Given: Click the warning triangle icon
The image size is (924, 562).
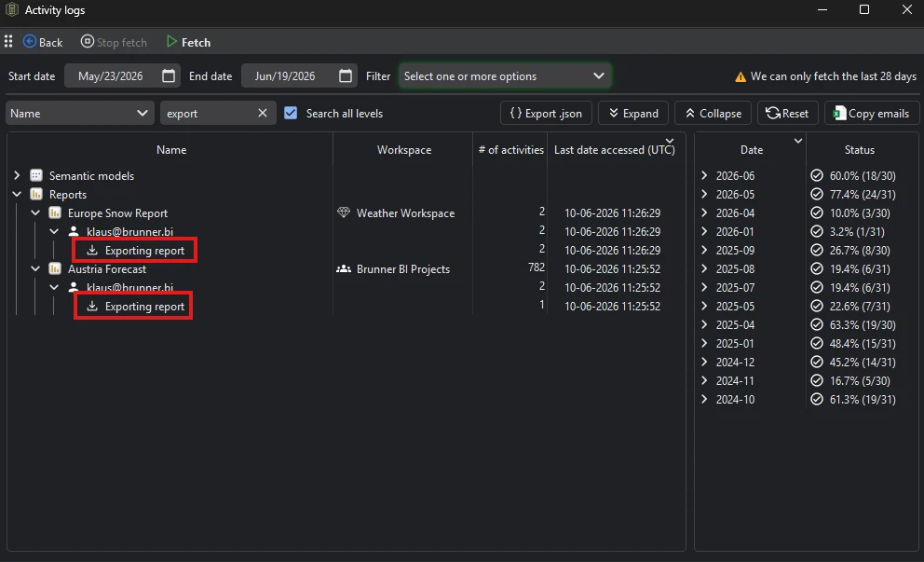Looking at the screenshot, I should point(741,76).
